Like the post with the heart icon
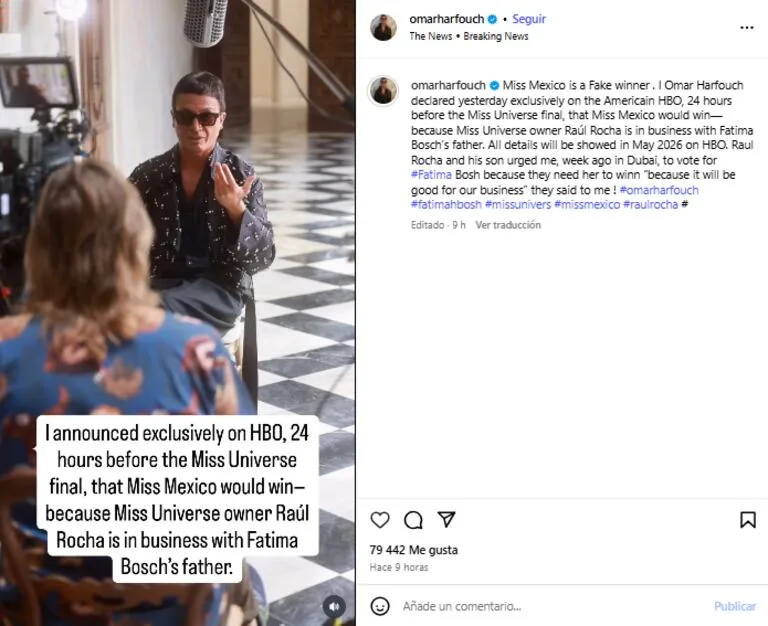Image resolution: width=768 pixels, height=626 pixels. (380, 520)
